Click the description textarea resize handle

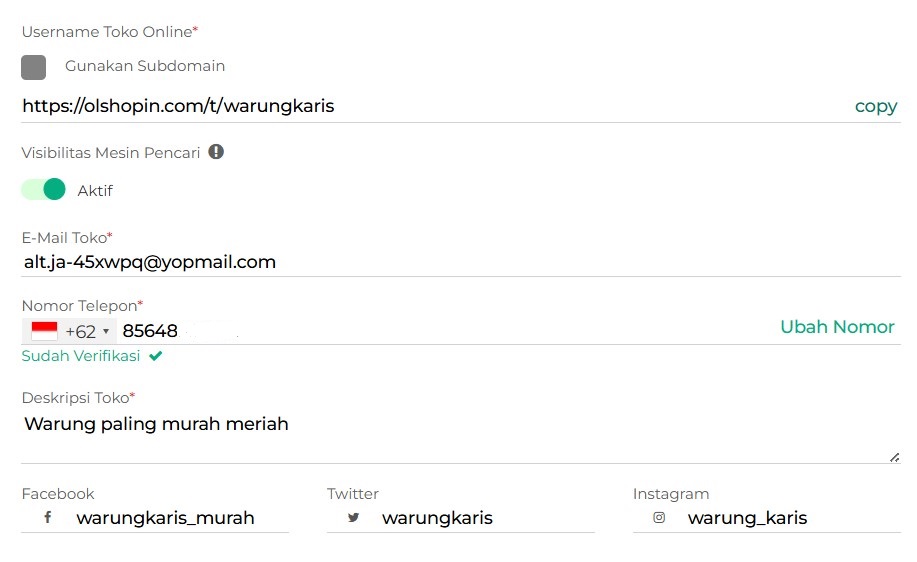click(894, 457)
